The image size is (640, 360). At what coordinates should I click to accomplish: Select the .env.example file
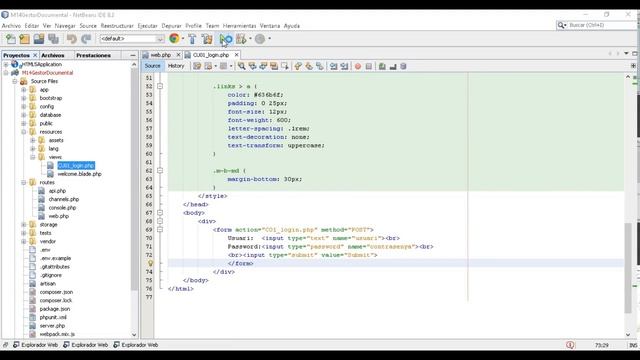click(x=56, y=258)
